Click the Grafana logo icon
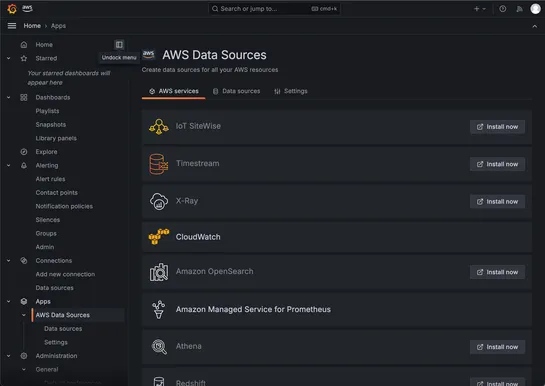The height and width of the screenshot is (386, 545). pyautogui.click(x=12, y=9)
